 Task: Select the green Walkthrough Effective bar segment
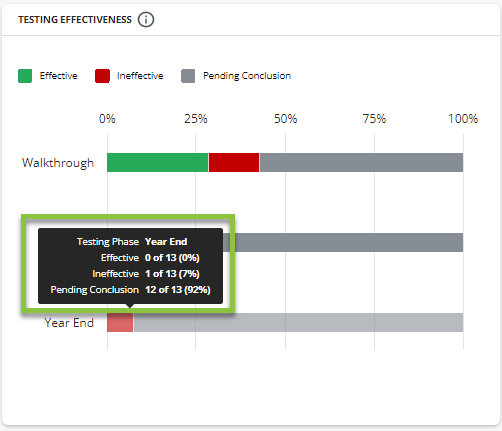(x=158, y=163)
